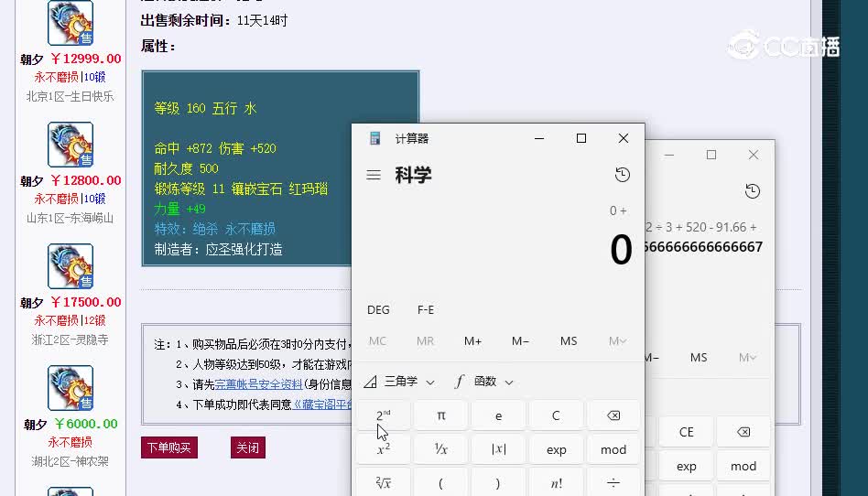Toggle DEG angle unit

point(379,310)
